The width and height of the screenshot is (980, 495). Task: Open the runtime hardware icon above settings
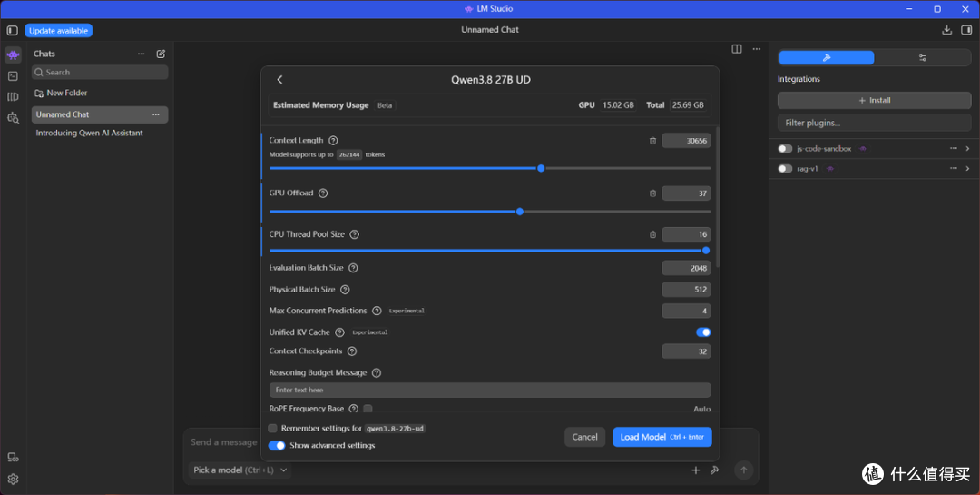[x=13, y=458]
